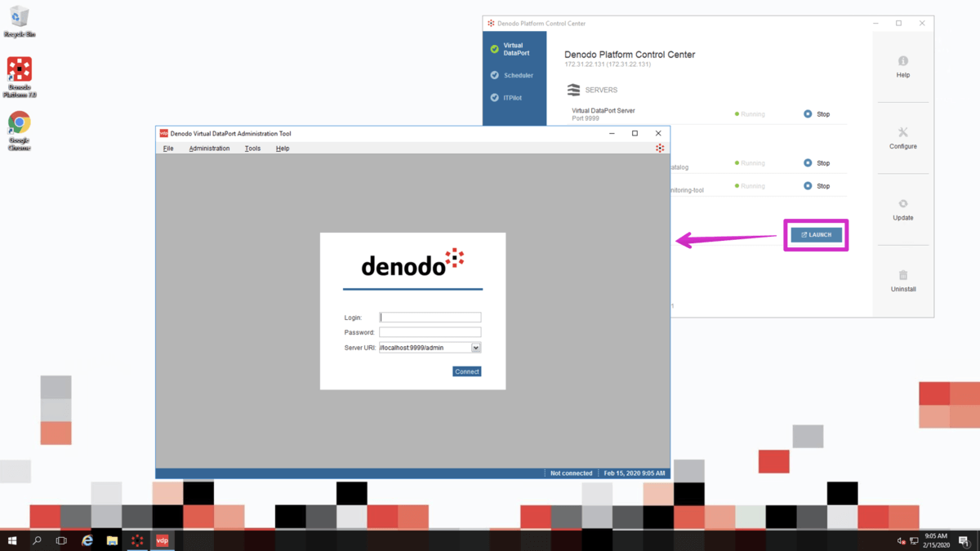Open File Explorer from taskbar

pyautogui.click(x=112, y=540)
